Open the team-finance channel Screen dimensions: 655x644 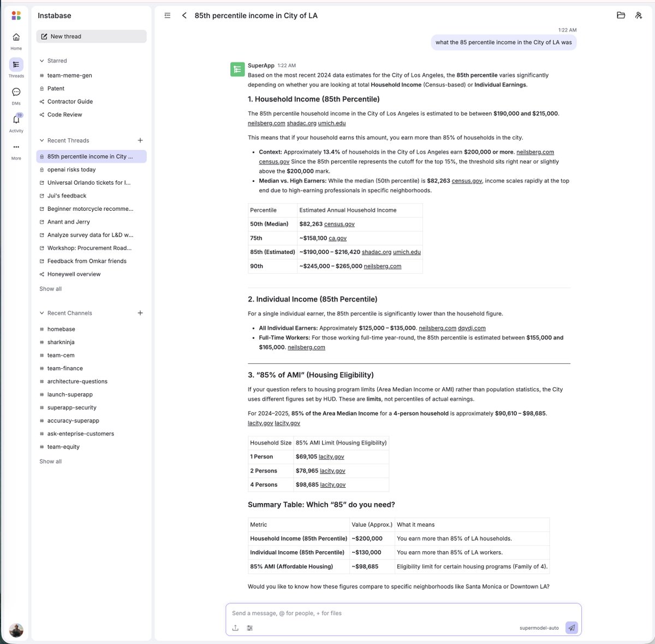pos(92,369)
